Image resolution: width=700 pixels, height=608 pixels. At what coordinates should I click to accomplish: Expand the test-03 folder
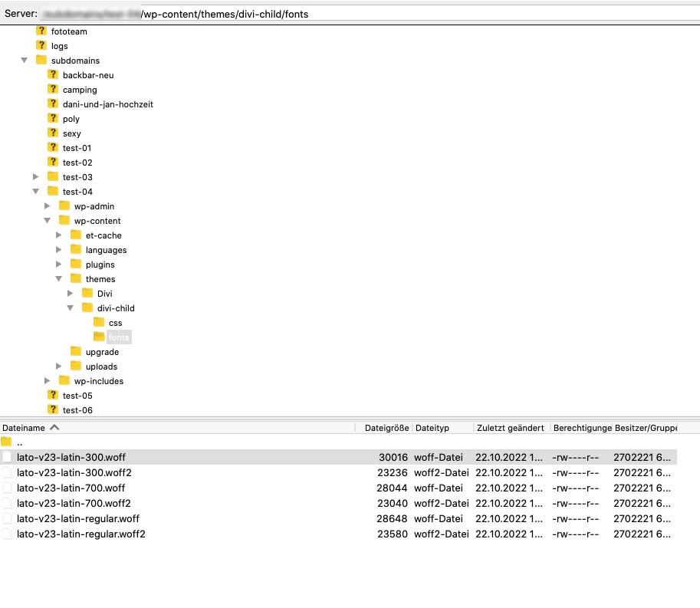(36, 177)
